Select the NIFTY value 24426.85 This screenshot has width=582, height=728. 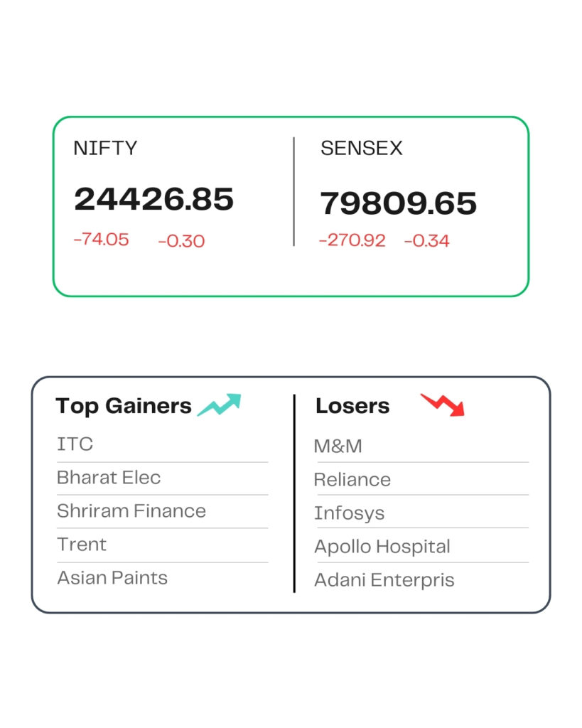(x=153, y=199)
